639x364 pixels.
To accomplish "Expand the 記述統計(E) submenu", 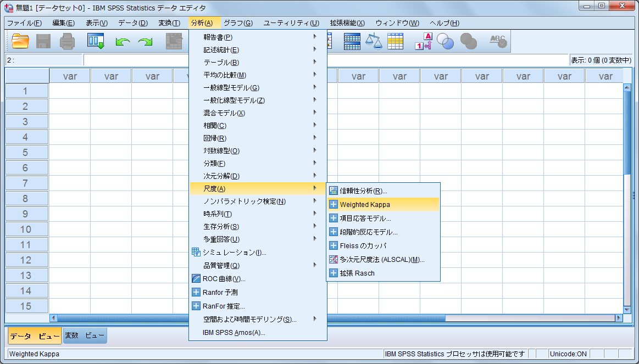I will (x=258, y=49).
